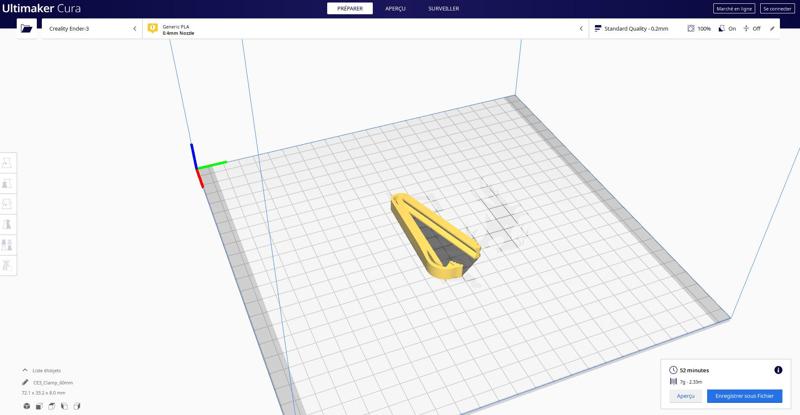Open Support Blocker tool
The width and height of the screenshot is (800, 415).
pos(7,265)
